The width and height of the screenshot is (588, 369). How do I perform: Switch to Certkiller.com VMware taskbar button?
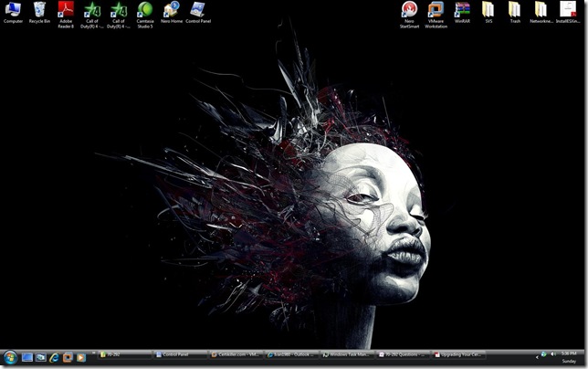[x=236, y=354]
